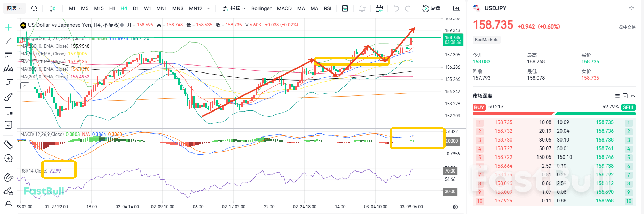Select the brush drawing tool
The image size is (644, 214).
8,97
